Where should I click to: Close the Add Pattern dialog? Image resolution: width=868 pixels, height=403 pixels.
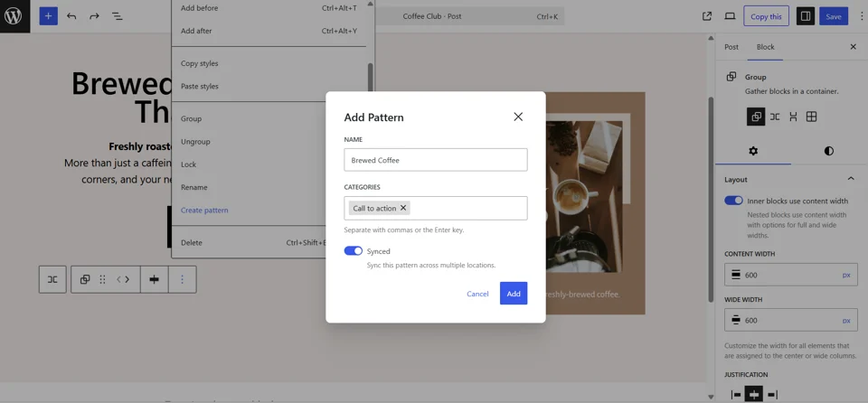coord(518,117)
